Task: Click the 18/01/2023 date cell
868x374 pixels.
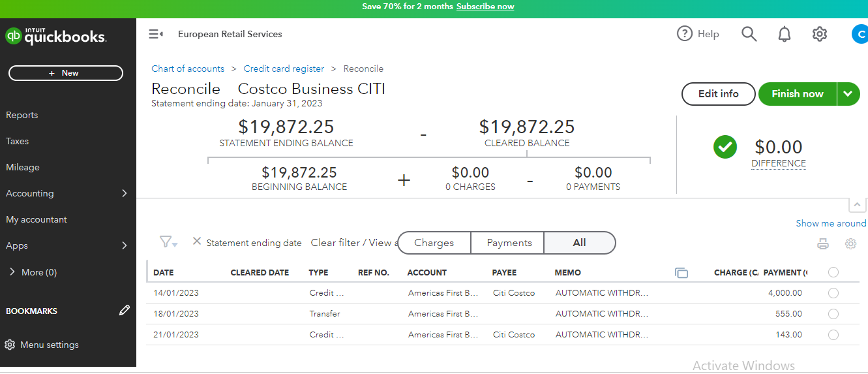Action: click(176, 314)
